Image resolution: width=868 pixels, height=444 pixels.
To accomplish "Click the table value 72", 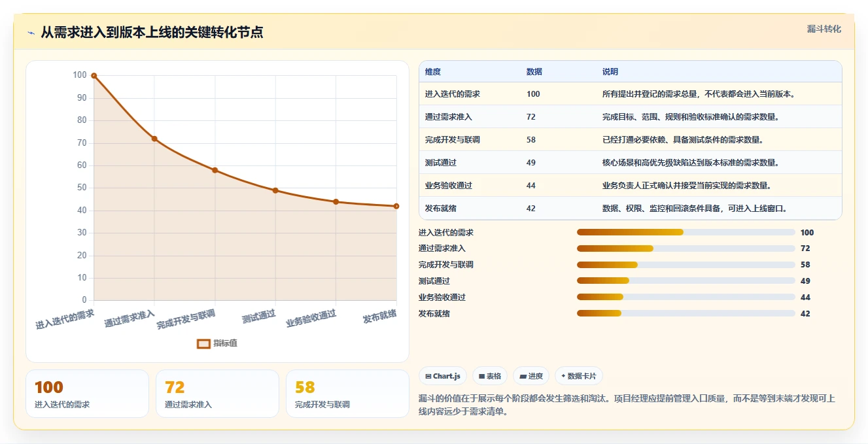I will coord(531,117).
